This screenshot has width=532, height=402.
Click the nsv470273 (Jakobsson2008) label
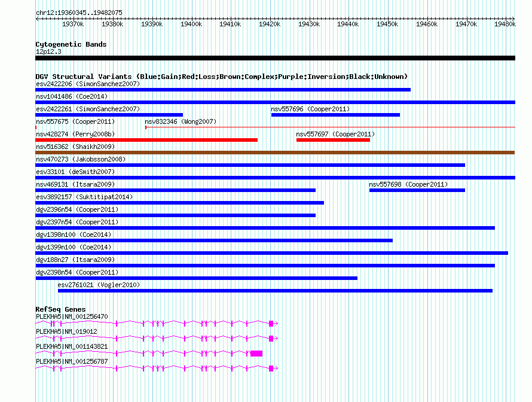81,159
